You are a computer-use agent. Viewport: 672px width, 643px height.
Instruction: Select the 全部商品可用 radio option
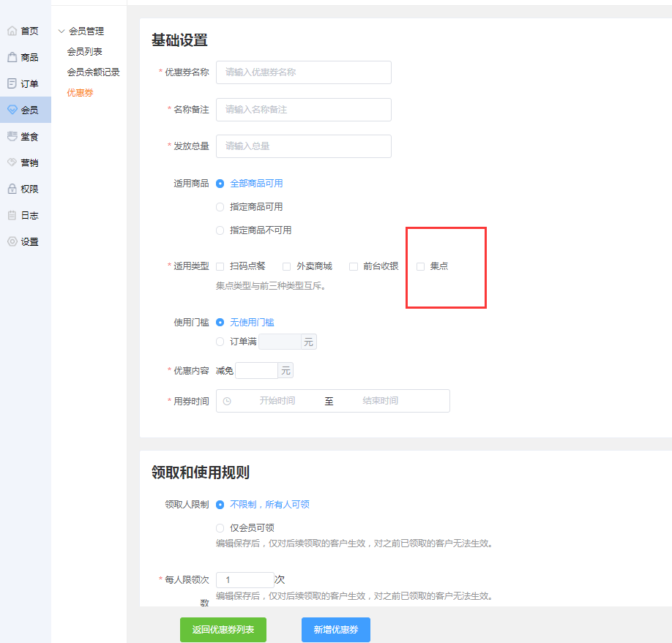coord(220,184)
